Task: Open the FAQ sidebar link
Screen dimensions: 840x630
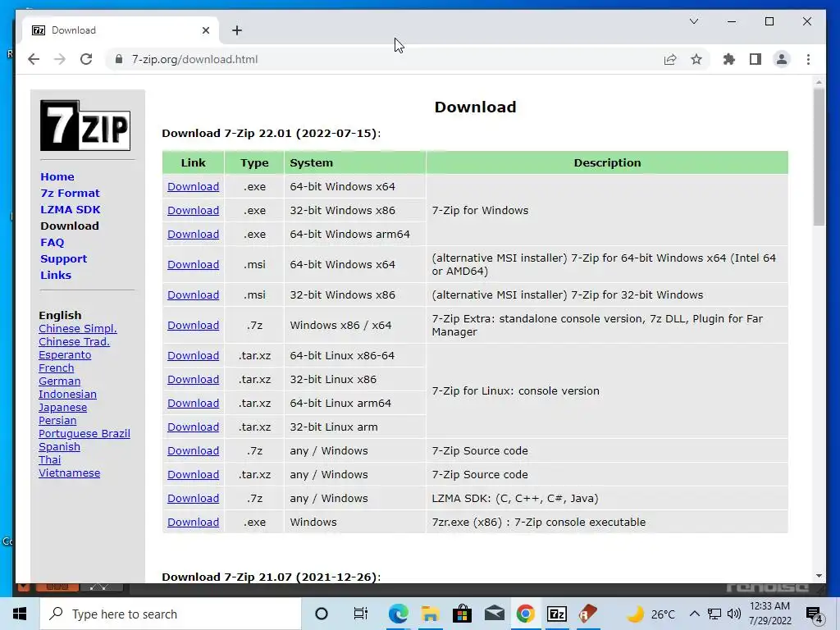Action: pos(52,242)
